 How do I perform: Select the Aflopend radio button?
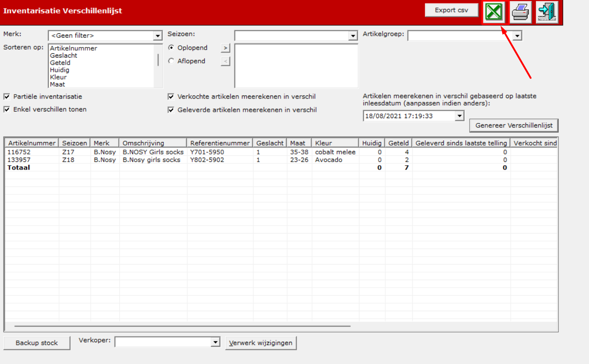click(x=171, y=61)
